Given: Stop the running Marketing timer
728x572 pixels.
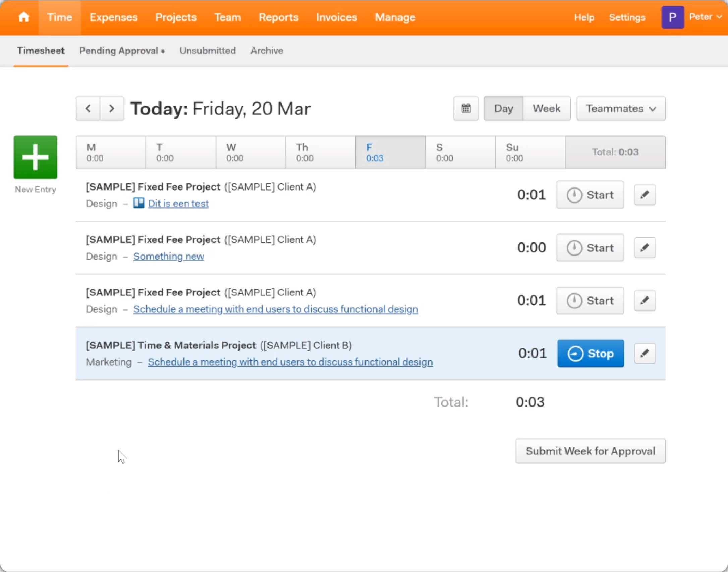Looking at the screenshot, I should click(x=590, y=353).
